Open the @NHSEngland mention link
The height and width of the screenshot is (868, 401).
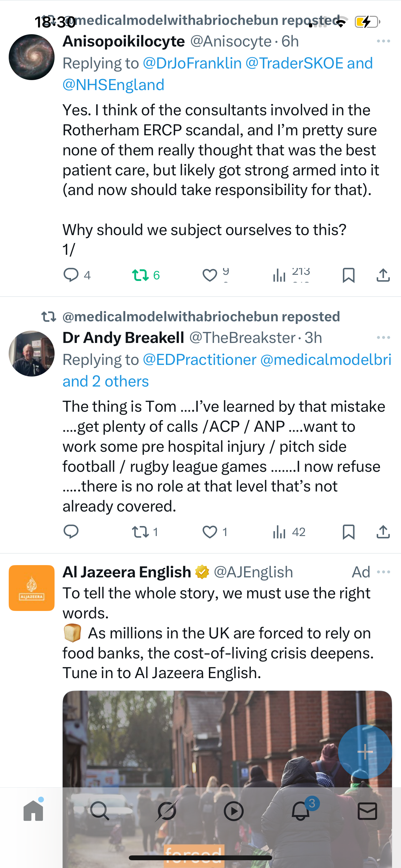113,85
